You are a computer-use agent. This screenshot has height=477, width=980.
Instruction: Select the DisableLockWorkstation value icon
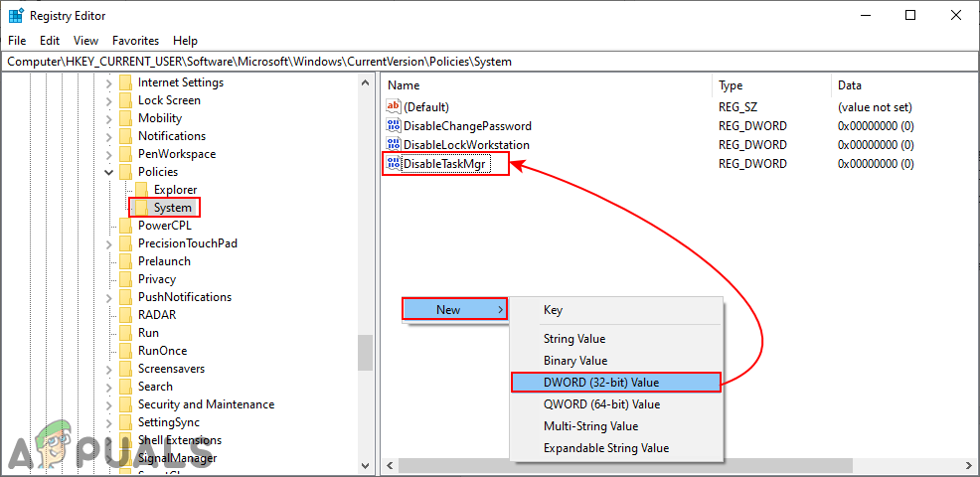[x=394, y=144]
